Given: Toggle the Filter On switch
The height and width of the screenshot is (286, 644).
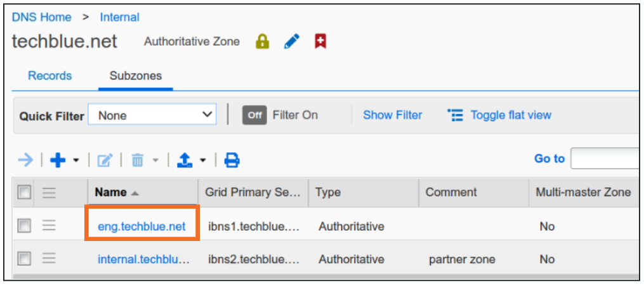Looking at the screenshot, I should (x=254, y=115).
